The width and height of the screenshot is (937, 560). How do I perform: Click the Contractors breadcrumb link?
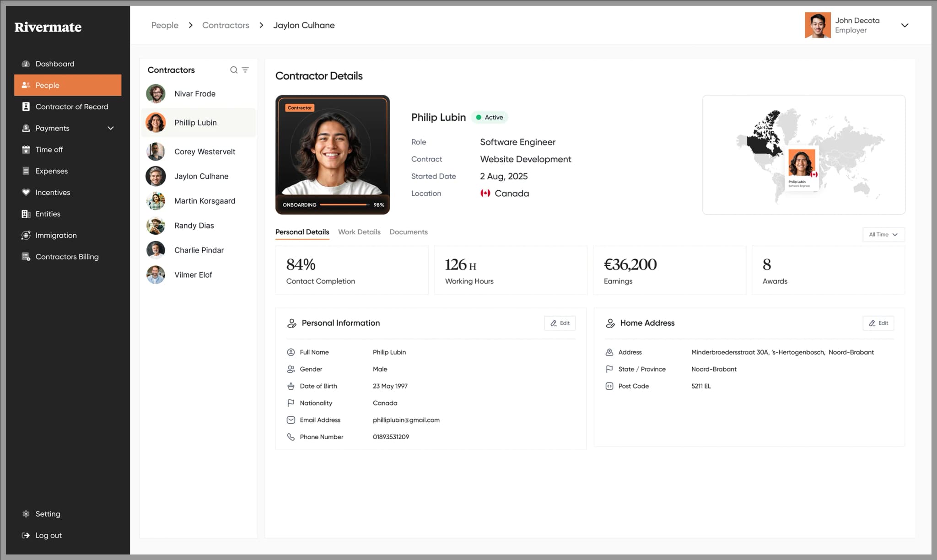pos(226,25)
